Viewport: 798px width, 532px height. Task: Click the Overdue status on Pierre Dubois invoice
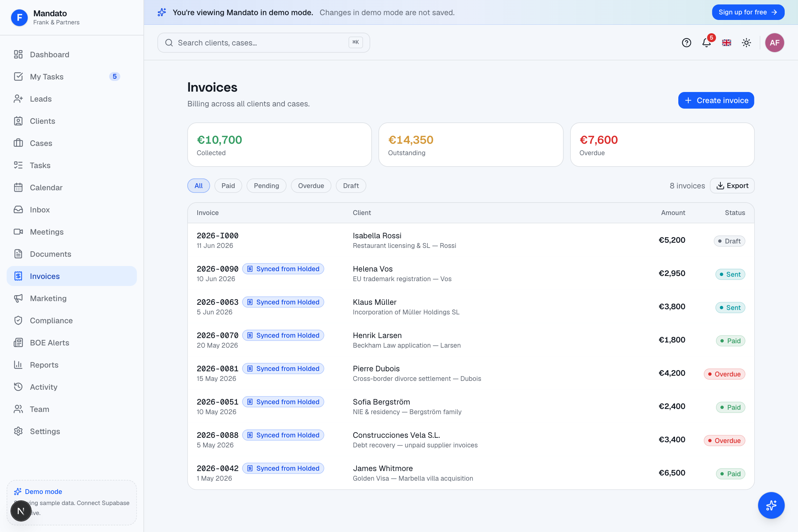pyautogui.click(x=724, y=374)
